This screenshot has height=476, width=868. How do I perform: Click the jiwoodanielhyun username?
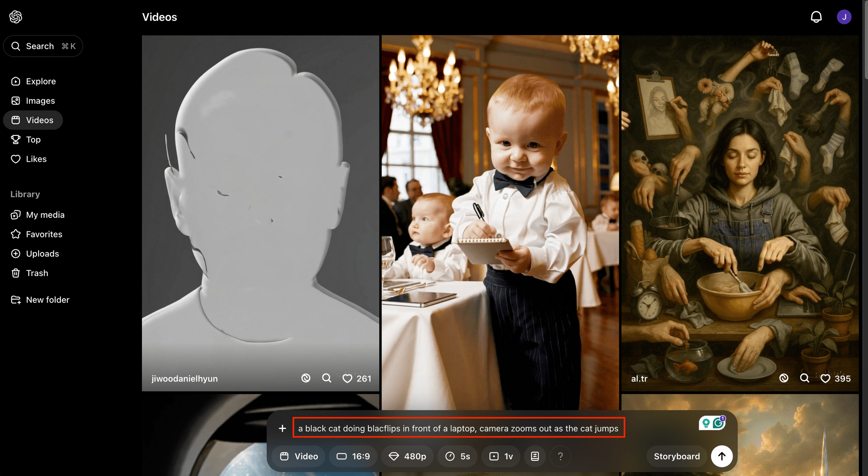point(184,379)
